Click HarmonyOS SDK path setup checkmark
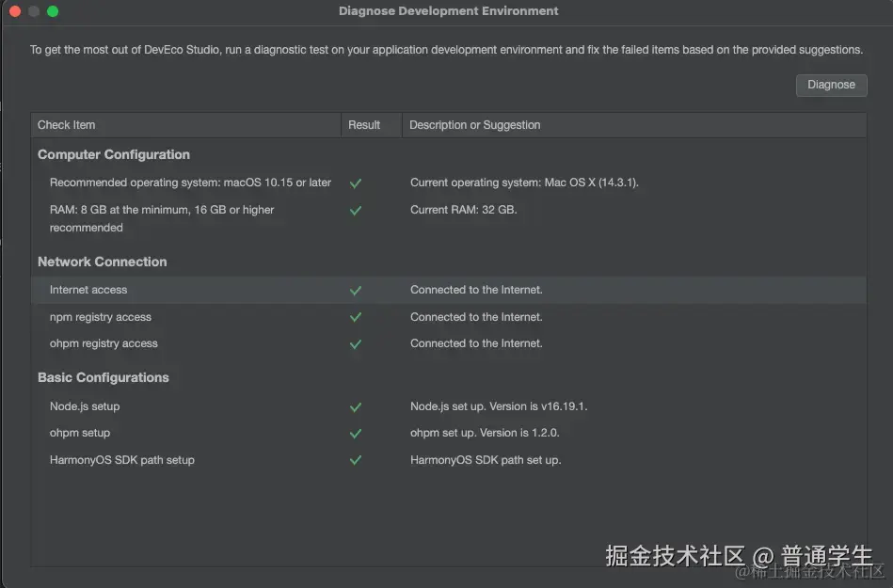 (356, 461)
